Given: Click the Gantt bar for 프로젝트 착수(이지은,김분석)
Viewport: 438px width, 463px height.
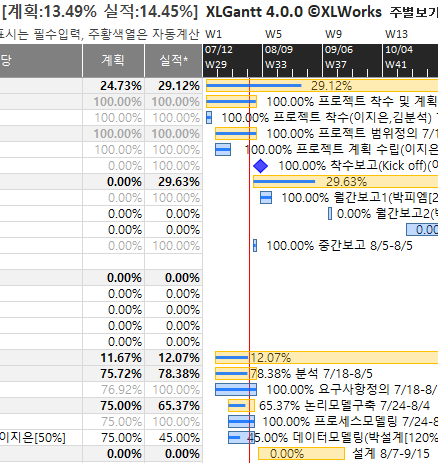Looking at the screenshot, I should tap(209, 118).
